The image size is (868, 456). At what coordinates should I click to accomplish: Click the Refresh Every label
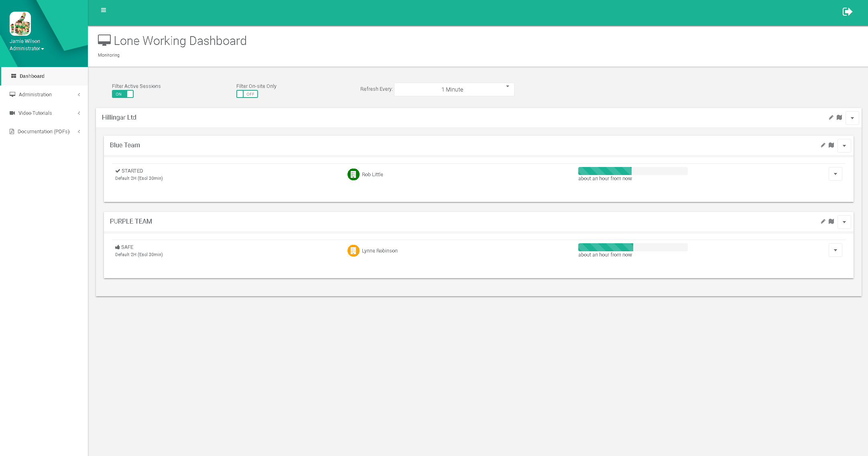click(x=376, y=89)
